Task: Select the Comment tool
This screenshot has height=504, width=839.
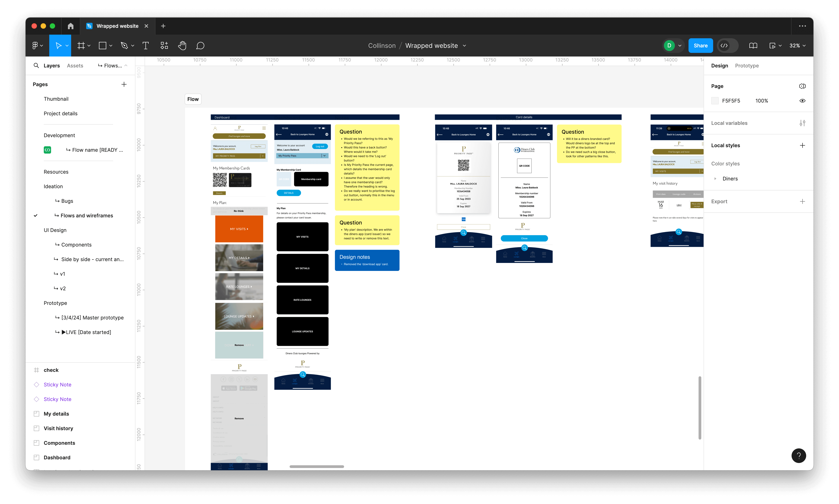Action: (x=200, y=46)
